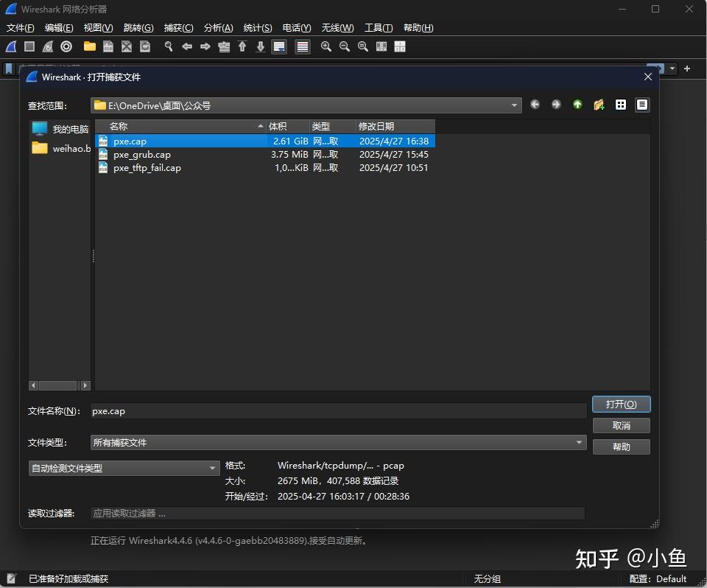Click the Resize columns toolbar icon
Screen dimensions: 707x588
(x=381, y=46)
